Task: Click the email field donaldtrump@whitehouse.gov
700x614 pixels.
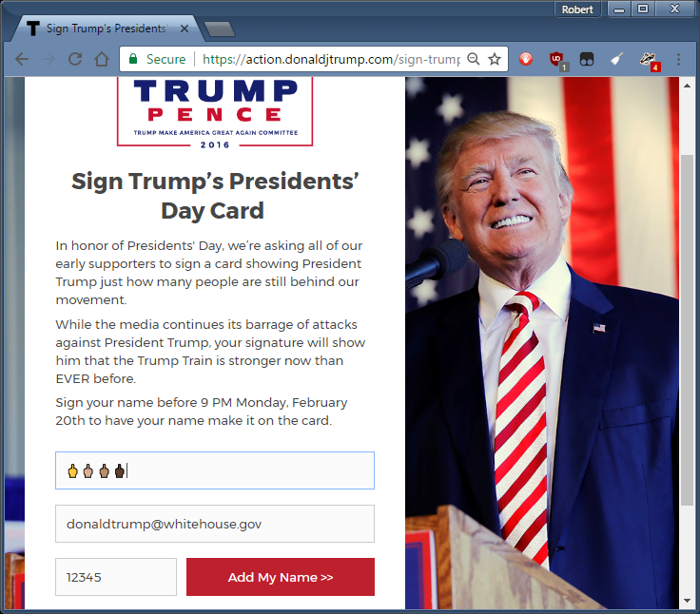Action: 215,524
